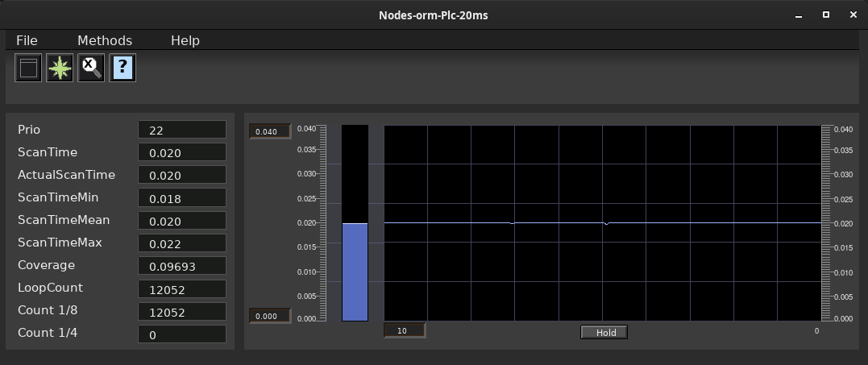Screen dimensions: 868x365
Task: Click the Count 1/4 label
Action: (48, 333)
